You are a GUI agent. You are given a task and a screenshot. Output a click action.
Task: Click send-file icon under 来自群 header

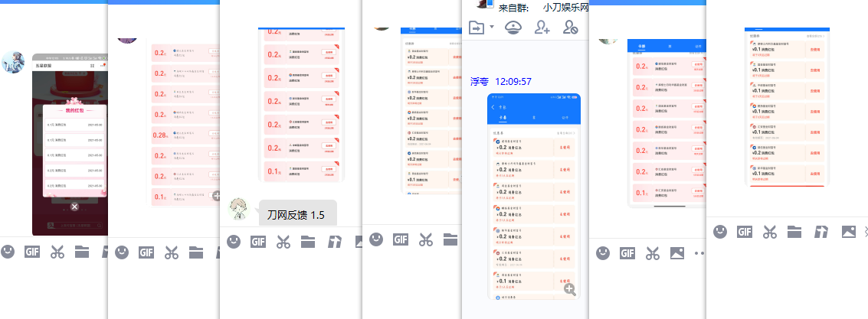tap(476, 27)
